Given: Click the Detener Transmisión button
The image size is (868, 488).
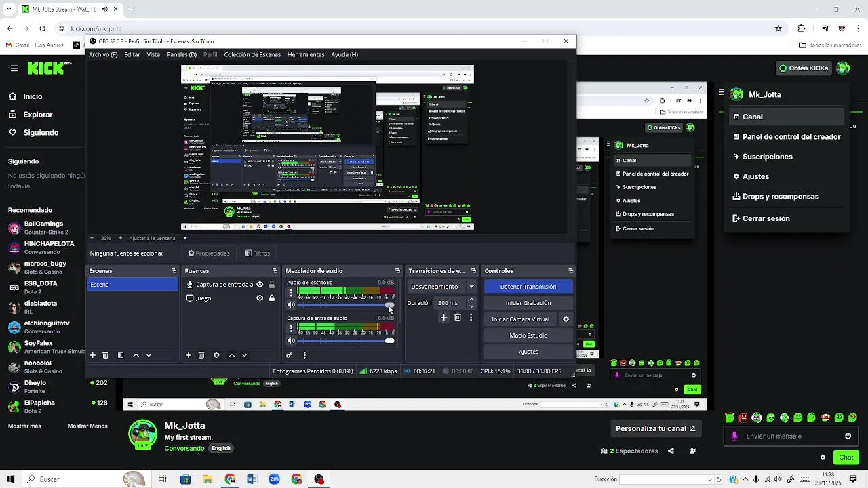Looking at the screenshot, I should pos(528,287).
